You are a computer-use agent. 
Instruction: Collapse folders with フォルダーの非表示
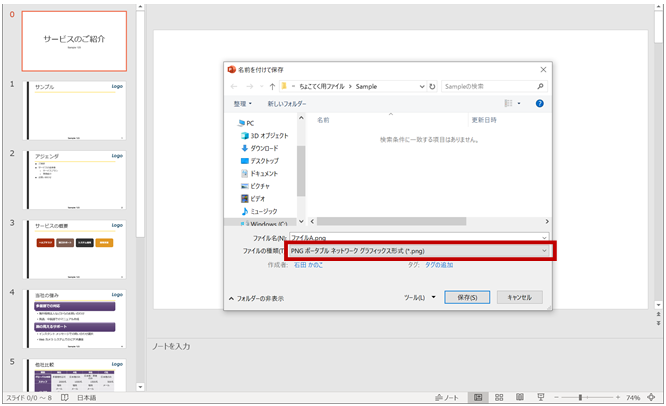point(258,298)
